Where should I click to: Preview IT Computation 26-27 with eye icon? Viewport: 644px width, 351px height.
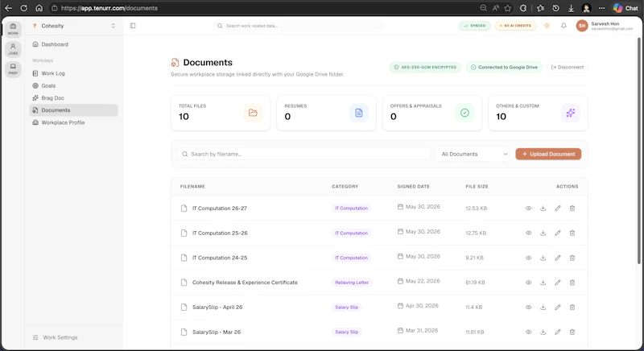coord(529,209)
